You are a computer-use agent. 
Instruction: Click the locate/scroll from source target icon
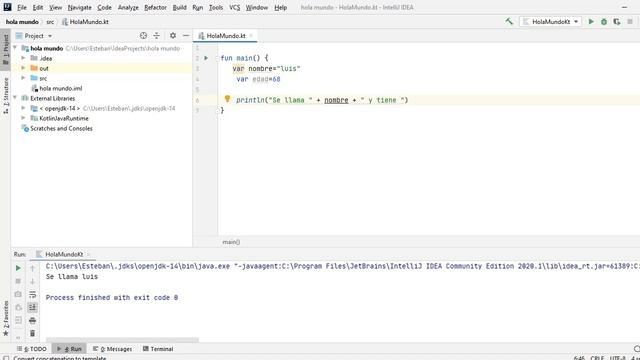coord(143,36)
